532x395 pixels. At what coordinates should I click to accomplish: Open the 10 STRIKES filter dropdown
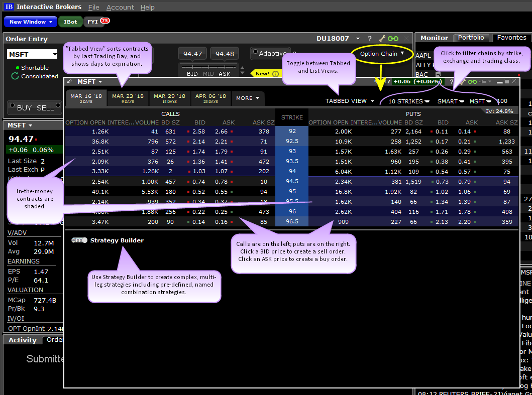click(x=409, y=101)
